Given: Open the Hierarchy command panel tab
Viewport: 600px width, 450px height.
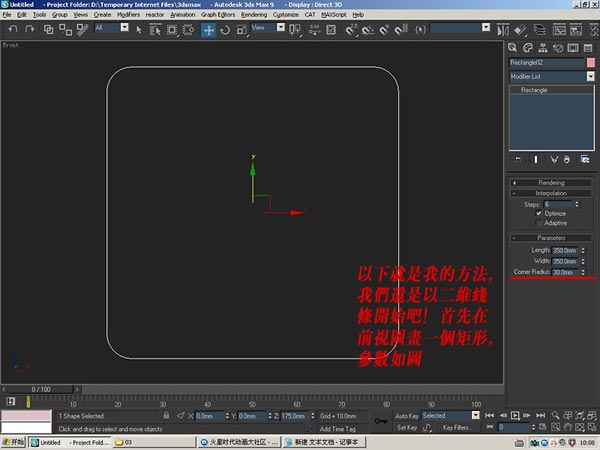Looking at the screenshot, I should (x=541, y=47).
